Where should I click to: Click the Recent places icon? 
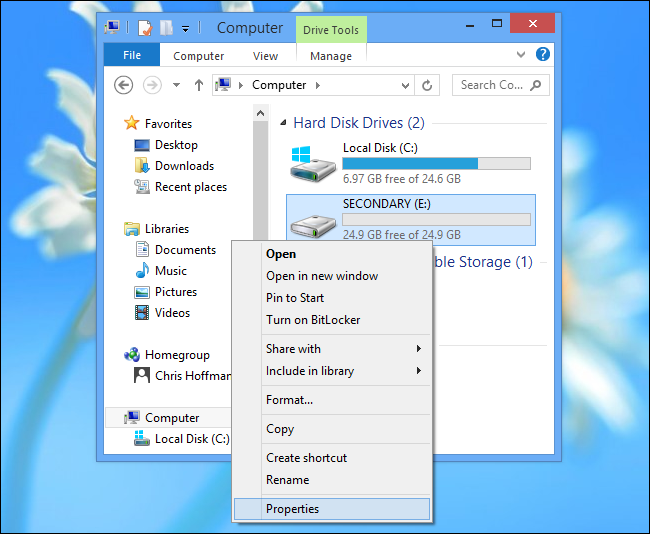[x=142, y=187]
